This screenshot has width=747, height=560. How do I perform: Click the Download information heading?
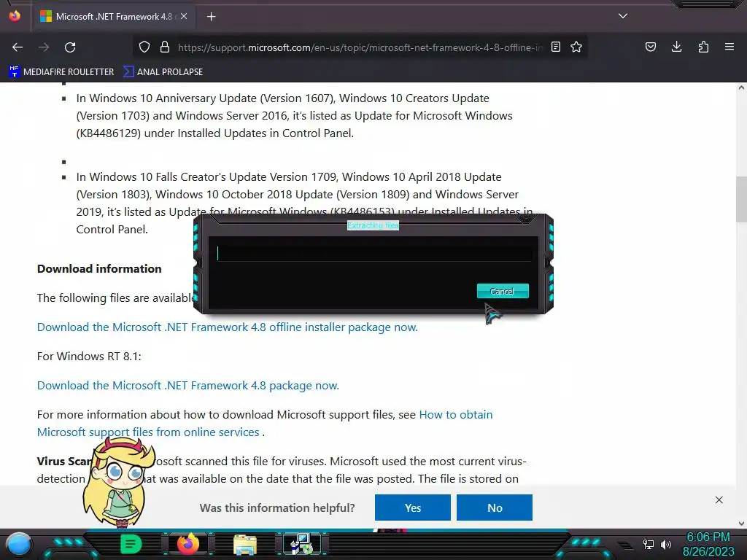(x=99, y=268)
